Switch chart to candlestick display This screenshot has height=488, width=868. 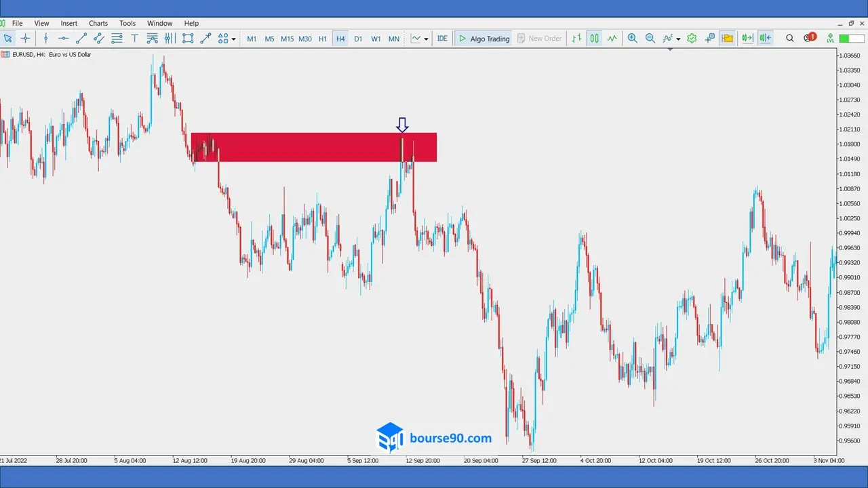pyautogui.click(x=595, y=39)
